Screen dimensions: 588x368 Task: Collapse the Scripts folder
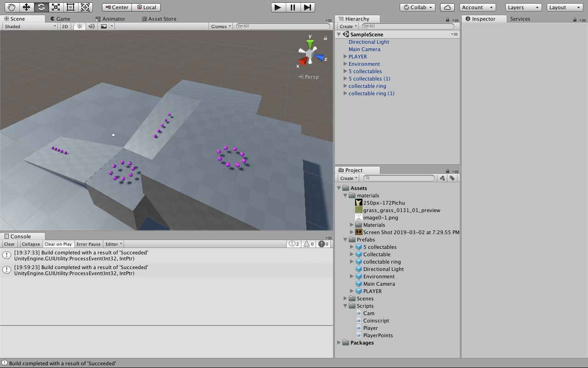(x=345, y=306)
